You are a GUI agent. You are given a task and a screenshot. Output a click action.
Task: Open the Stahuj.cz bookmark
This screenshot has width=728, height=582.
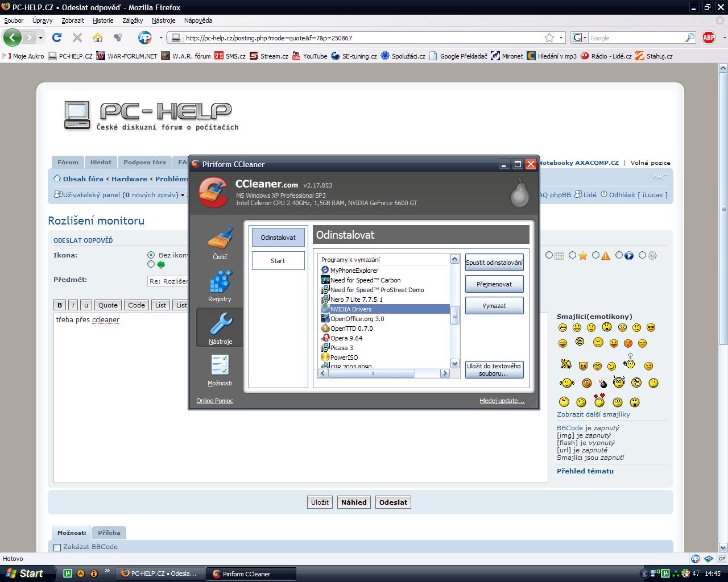click(x=654, y=56)
